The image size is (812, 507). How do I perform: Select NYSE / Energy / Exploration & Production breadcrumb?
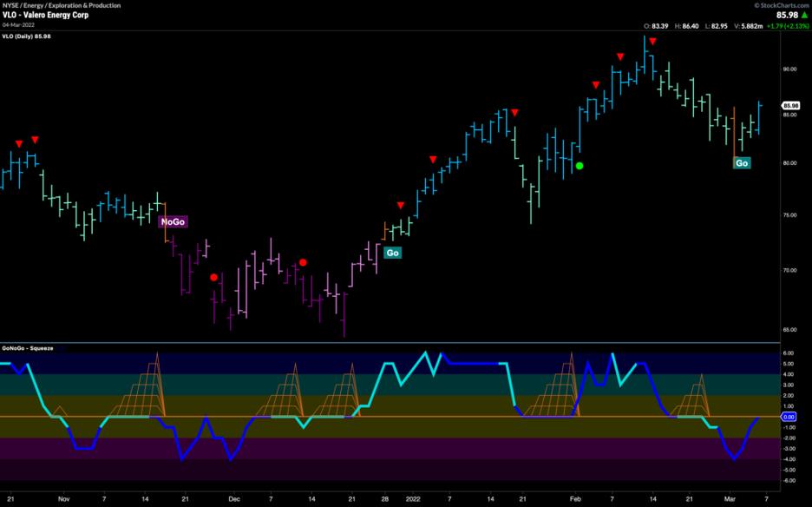click(x=61, y=5)
